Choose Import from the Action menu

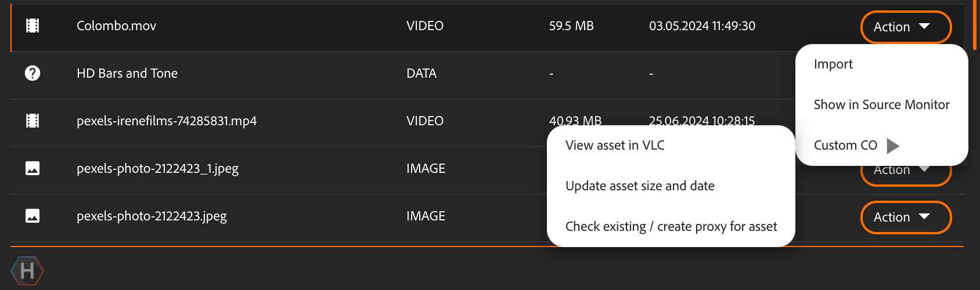[833, 64]
